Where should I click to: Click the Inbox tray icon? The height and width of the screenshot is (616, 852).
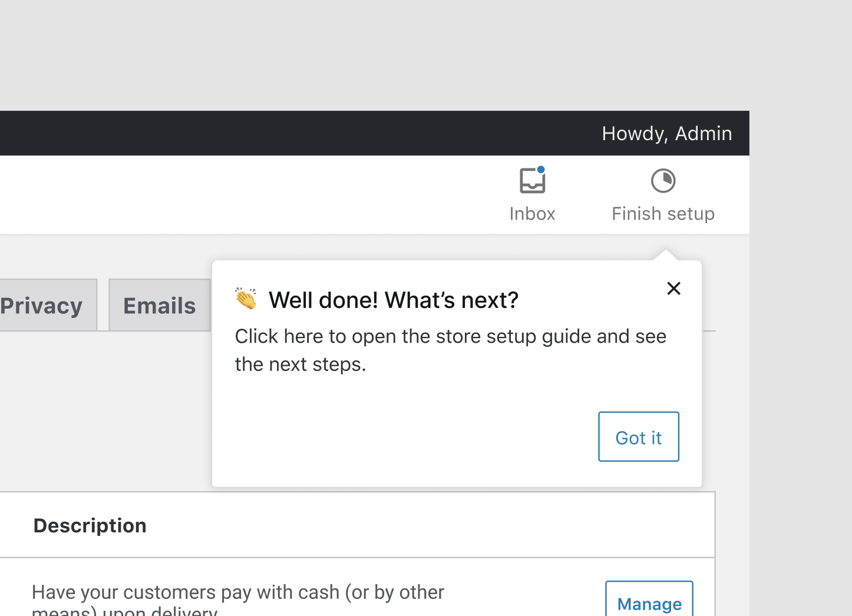pos(532,181)
